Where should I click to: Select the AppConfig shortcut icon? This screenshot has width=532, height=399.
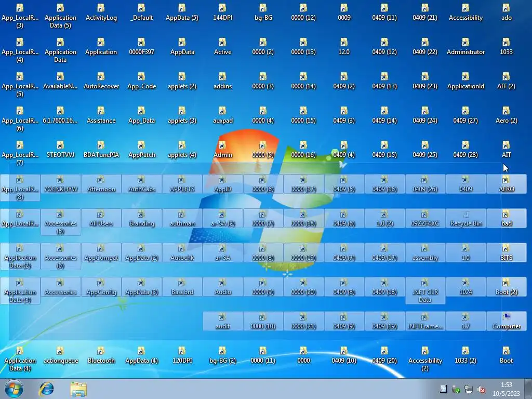pos(101,287)
